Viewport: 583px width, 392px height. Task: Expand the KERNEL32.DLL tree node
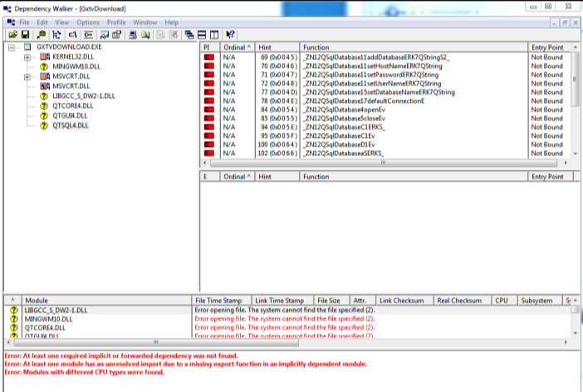click(29, 57)
